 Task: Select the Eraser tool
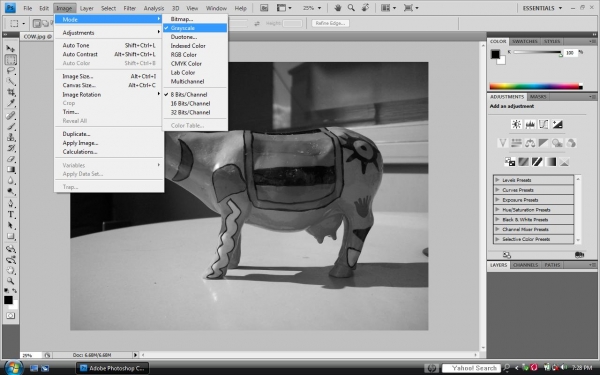click(10, 159)
